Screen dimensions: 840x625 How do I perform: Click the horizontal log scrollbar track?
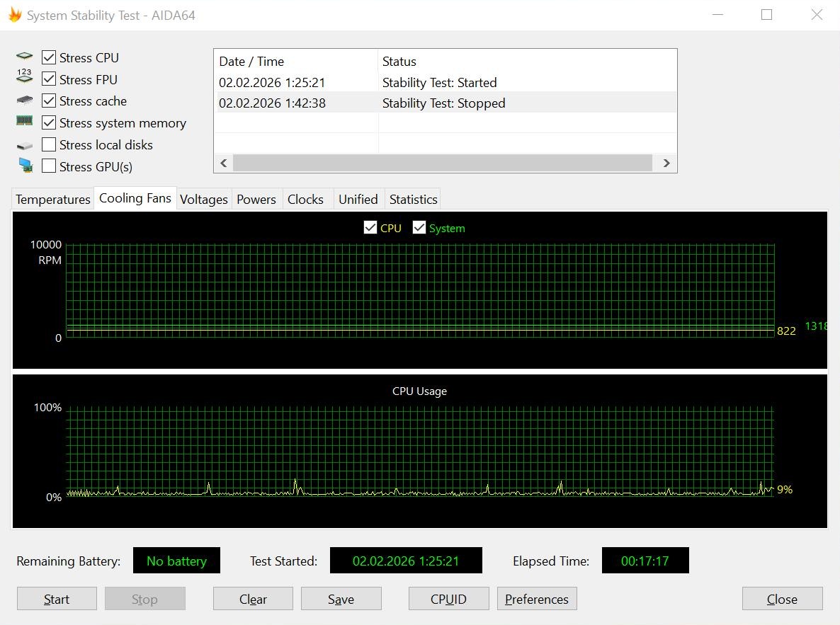[443, 164]
